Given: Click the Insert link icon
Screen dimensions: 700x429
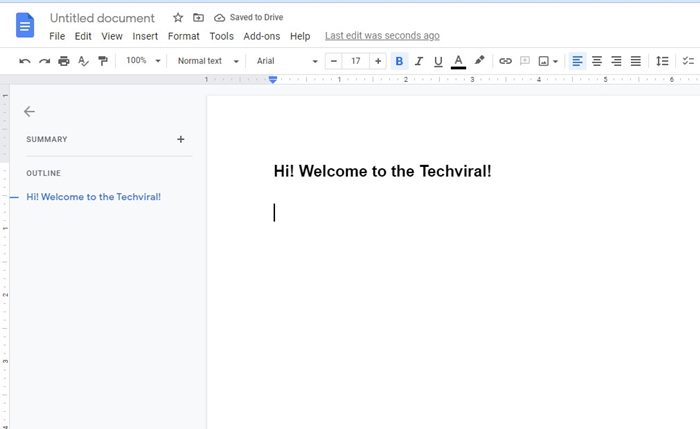Looking at the screenshot, I should (x=505, y=61).
